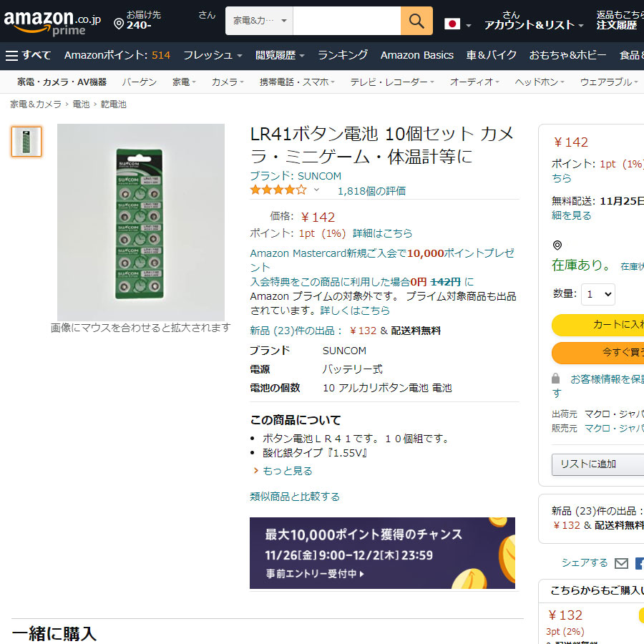Screen dimensions: 644x644
Task: Expand the リストに追加 dropdown
Action: pos(597,464)
